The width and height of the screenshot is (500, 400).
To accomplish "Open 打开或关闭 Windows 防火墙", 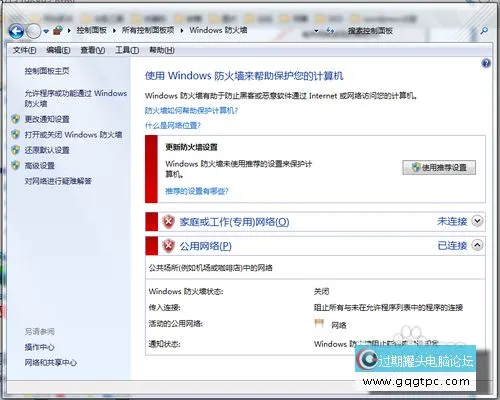I will click(73, 135).
